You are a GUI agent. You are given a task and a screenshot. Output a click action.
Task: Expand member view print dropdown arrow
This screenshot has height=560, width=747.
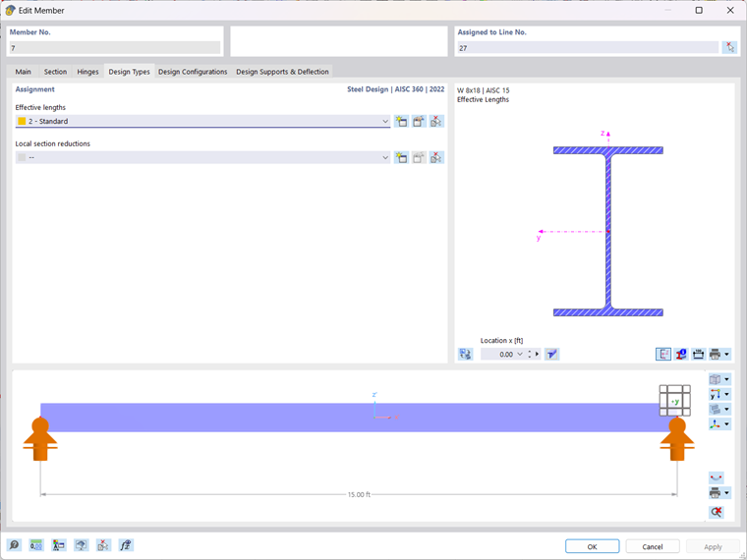click(726, 493)
